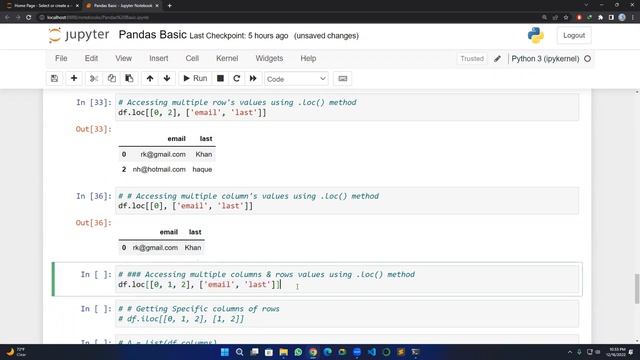Switch to the Pandas Basic browser tab
Screen dimensions: 640x360
121,6
